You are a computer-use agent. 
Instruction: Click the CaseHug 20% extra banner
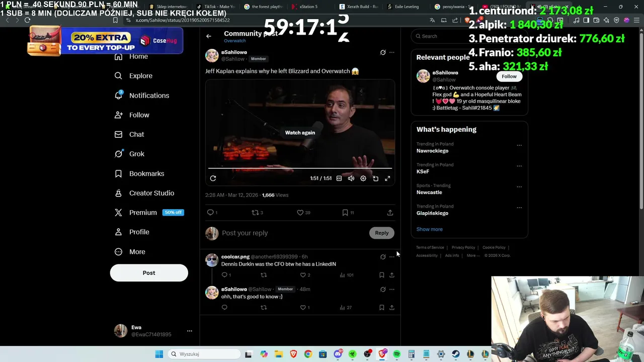[105, 41]
